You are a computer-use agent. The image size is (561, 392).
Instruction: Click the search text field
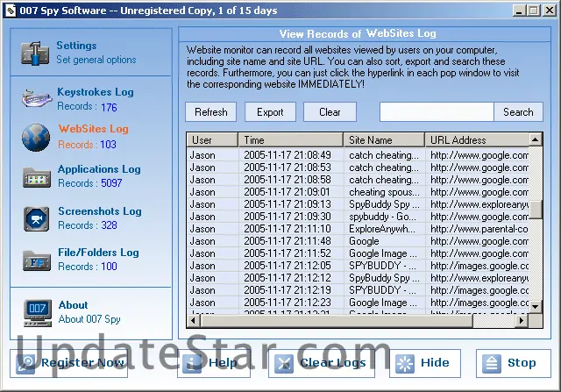click(437, 112)
